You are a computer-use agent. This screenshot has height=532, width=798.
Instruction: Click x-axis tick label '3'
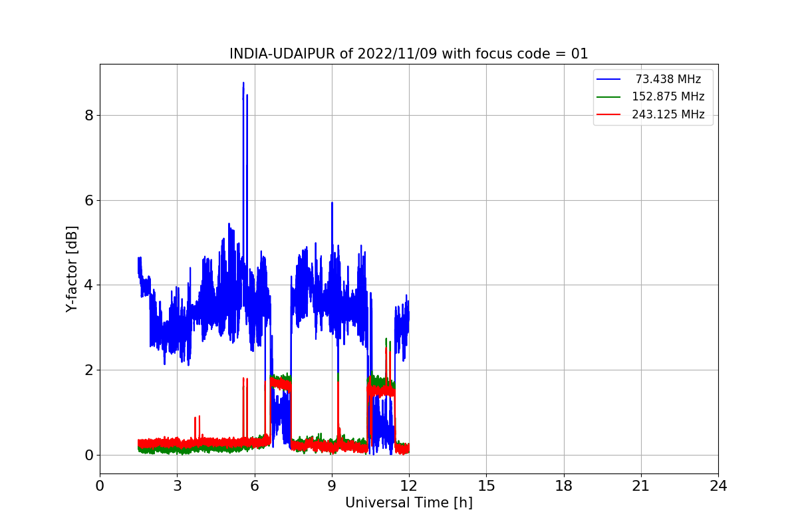177,486
